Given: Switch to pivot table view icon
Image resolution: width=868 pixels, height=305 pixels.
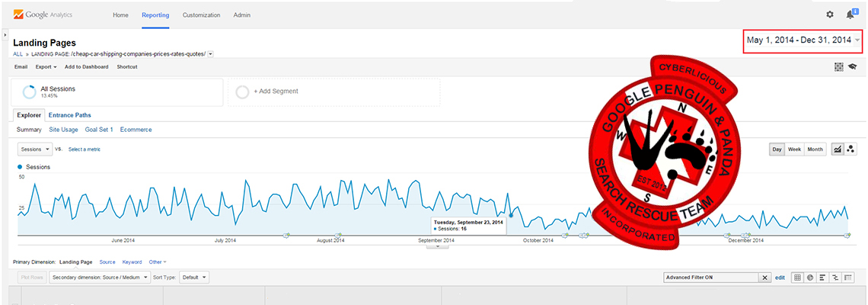Looking at the screenshot, I should click(x=849, y=278).
